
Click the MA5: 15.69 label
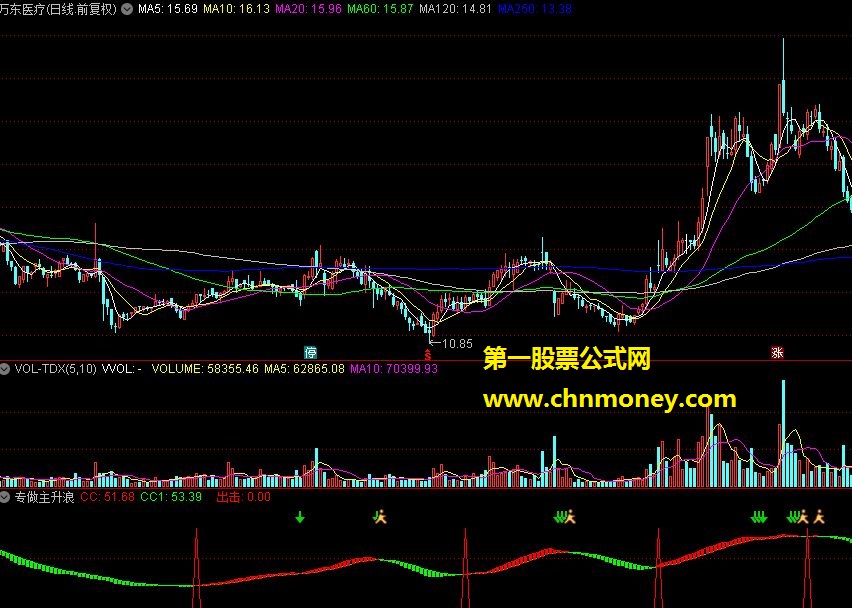[x=167, y=9]
